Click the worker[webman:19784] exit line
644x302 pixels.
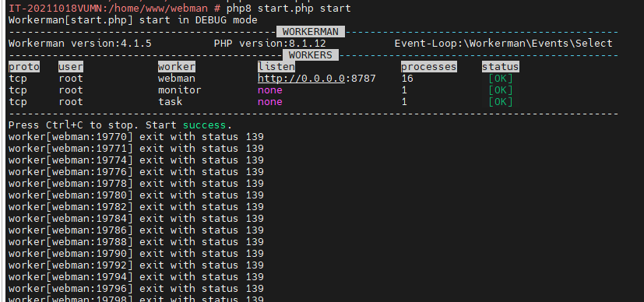[136, 218]
